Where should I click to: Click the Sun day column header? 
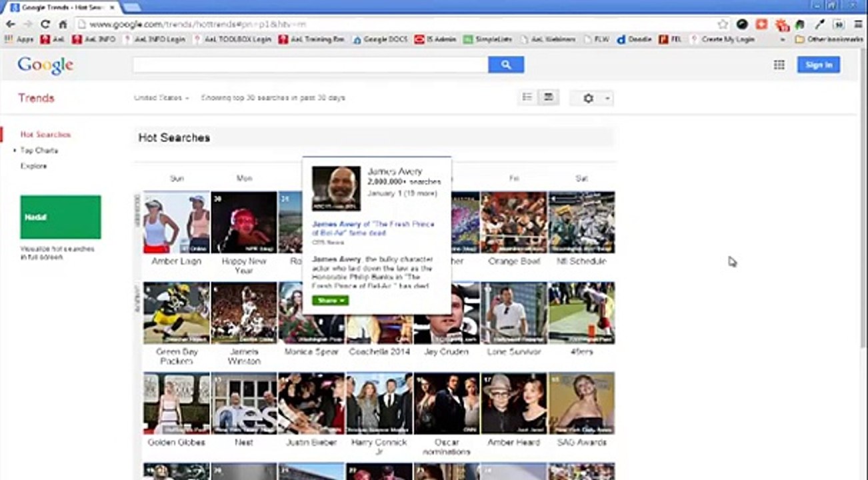(177, 179)
